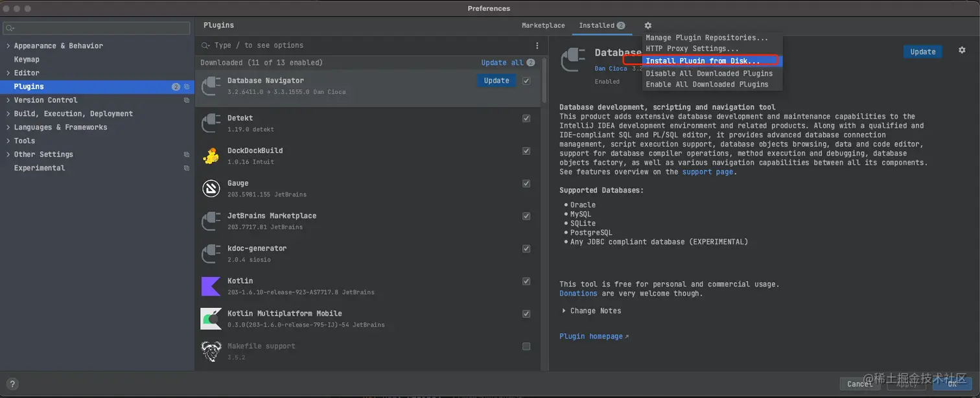The height and width of the screenshot is (398, 980).
Task: Click the plugin search magnifier icon
Action: 205,45
